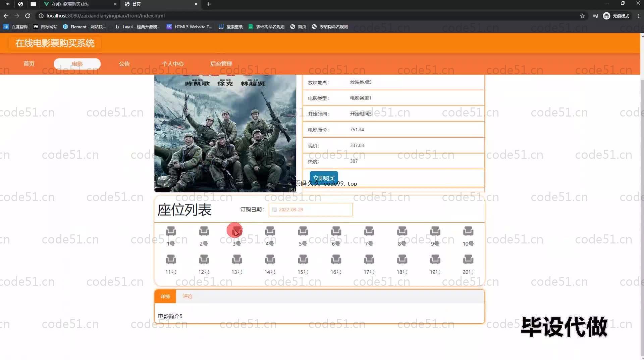
Task: Select seat 20号 icon
Action: pyautogui.click(x=468, y=259)
